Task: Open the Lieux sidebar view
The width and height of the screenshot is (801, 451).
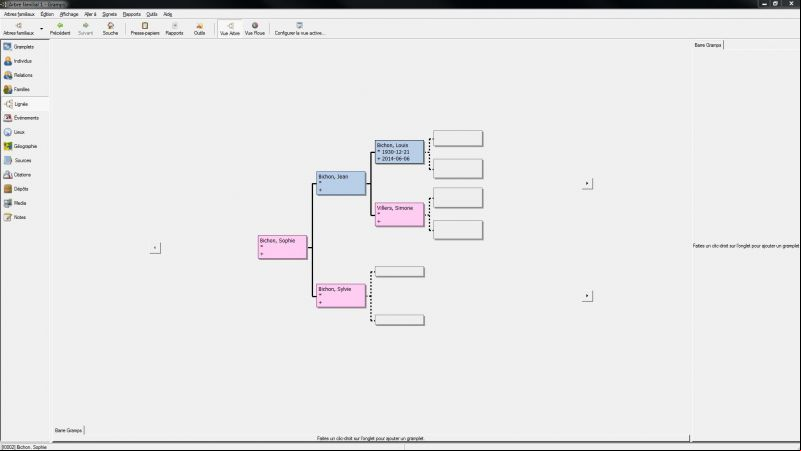Action: coord(25,132)
